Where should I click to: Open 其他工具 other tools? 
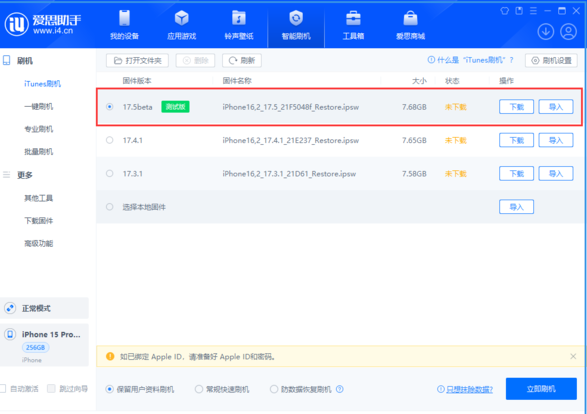(39, 198)
